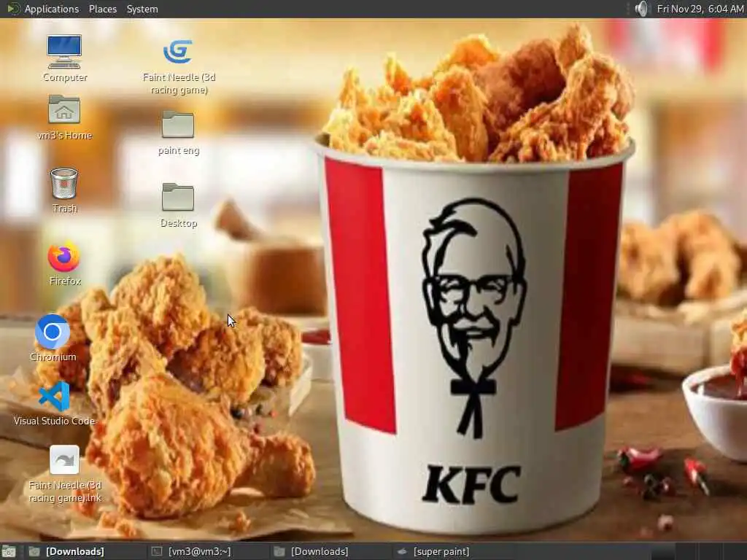Click the Applications menu logo icon
Screen dimensions: 747x560
click(13, 9)
